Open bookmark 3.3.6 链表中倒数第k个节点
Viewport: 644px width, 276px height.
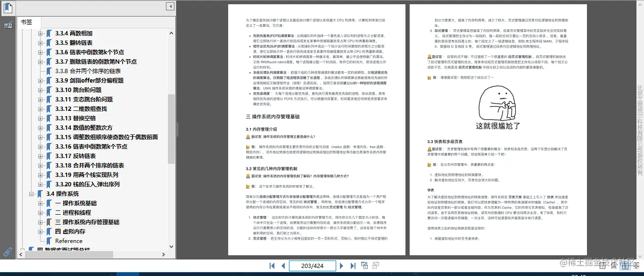click(90, 52)
